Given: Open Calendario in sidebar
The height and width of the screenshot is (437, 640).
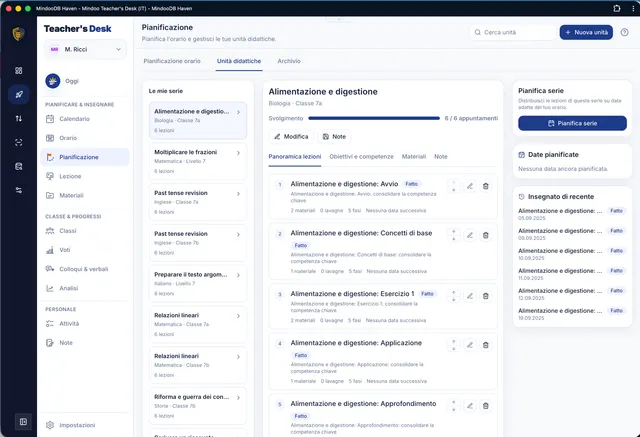Looking at the screenshot, I should (84, 119).
